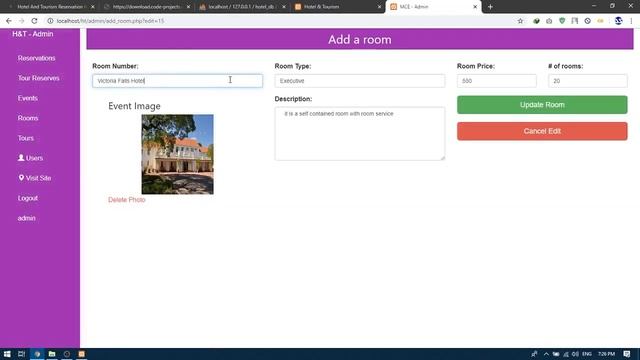Click the Event Image heading
The height and width of the screenshot is (360, 640).
(134, 106)
